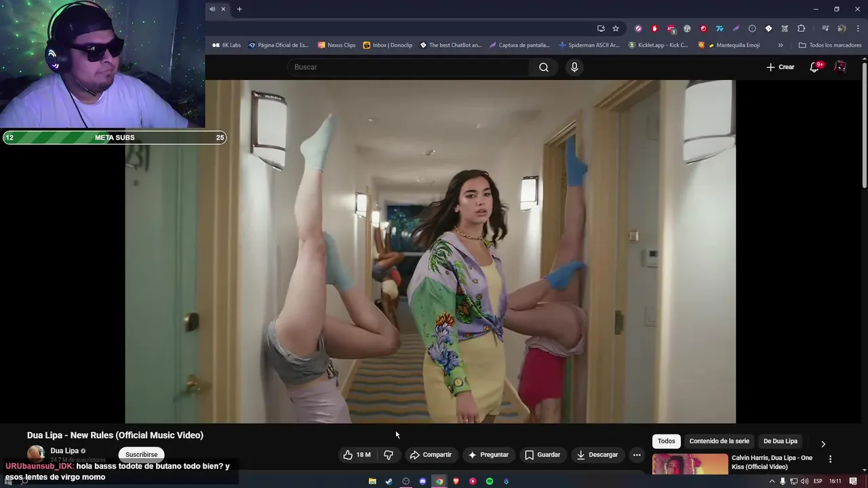The image size is (868, 488).
Task: Open the Captura de pantalla bookmark
Action: 520,45
